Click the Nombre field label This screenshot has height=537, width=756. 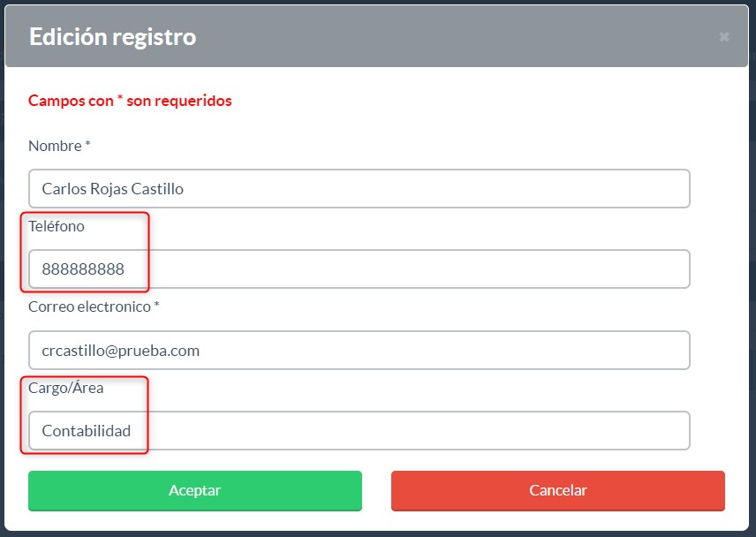(55, 146)
